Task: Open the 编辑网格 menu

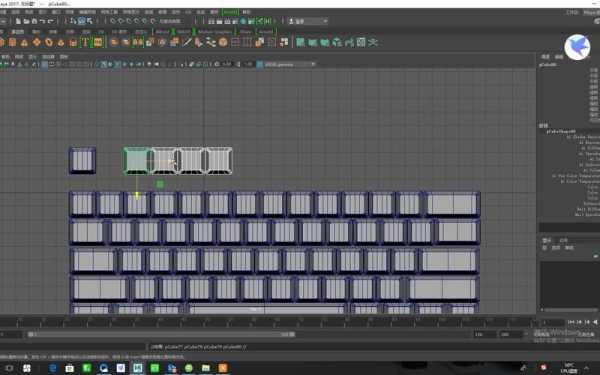Action: pos(87,12)
